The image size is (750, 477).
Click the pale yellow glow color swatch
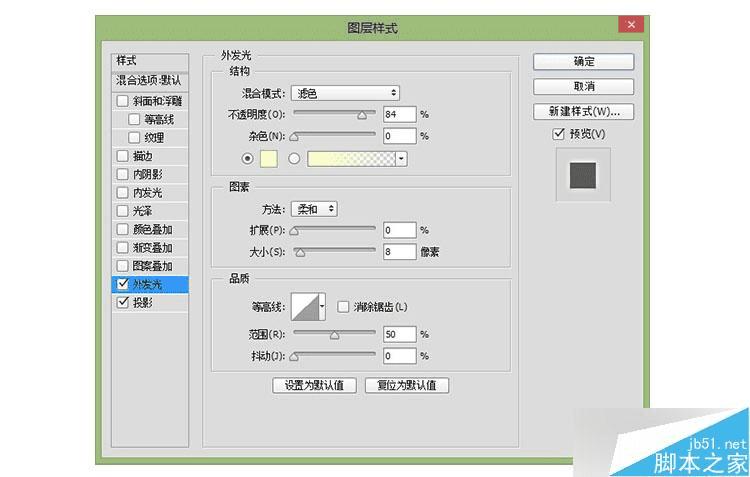[269, 159]
